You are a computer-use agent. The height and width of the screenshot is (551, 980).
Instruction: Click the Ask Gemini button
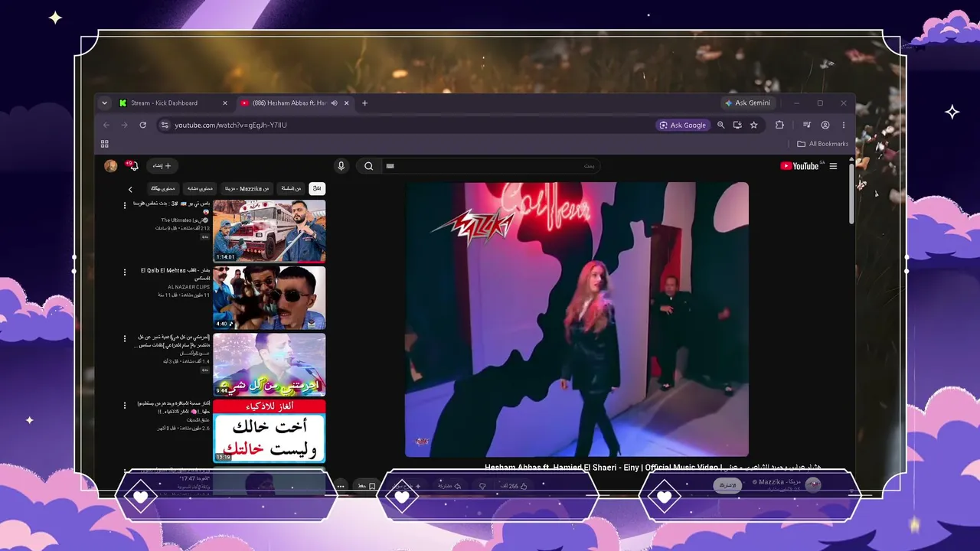tap(748, 103)
